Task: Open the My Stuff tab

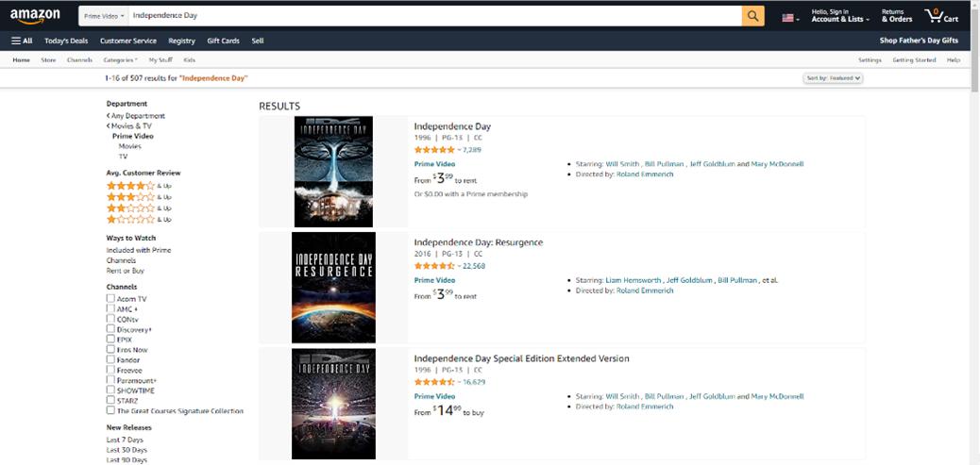Action: 161,60
